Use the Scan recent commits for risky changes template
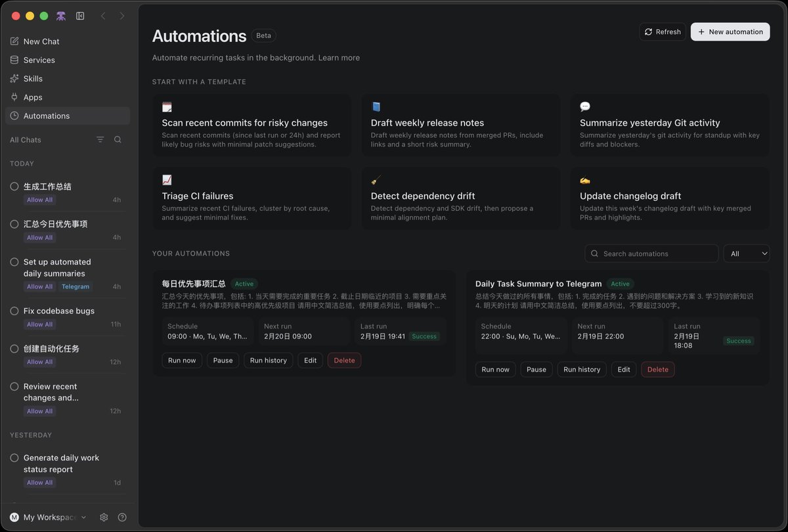788x532 pixels. pos(252,125)
